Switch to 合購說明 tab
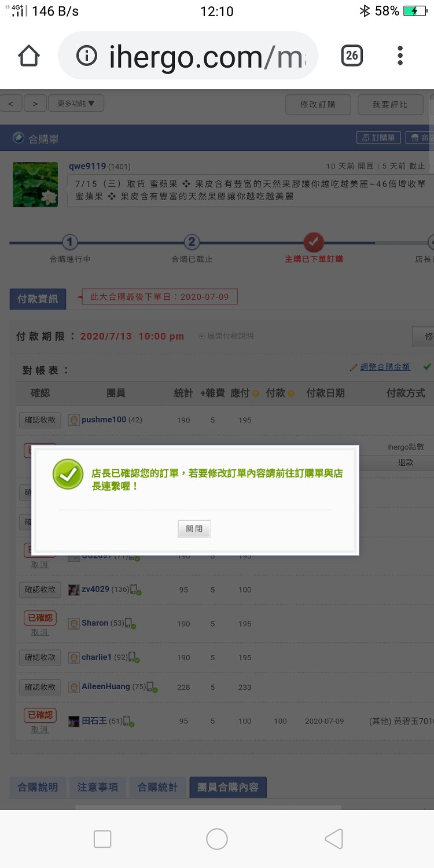The width and height of the screenshot is (434, 868). [x=38, y=787]
